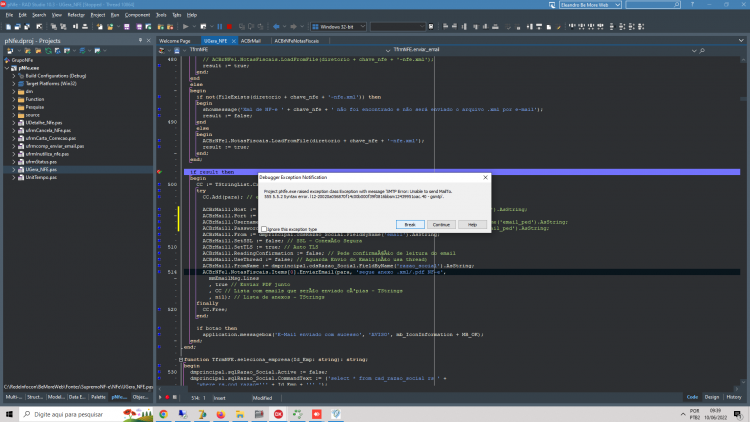750x422 pixels.
Task: Open the Run menu
Action: coord(115,15)
